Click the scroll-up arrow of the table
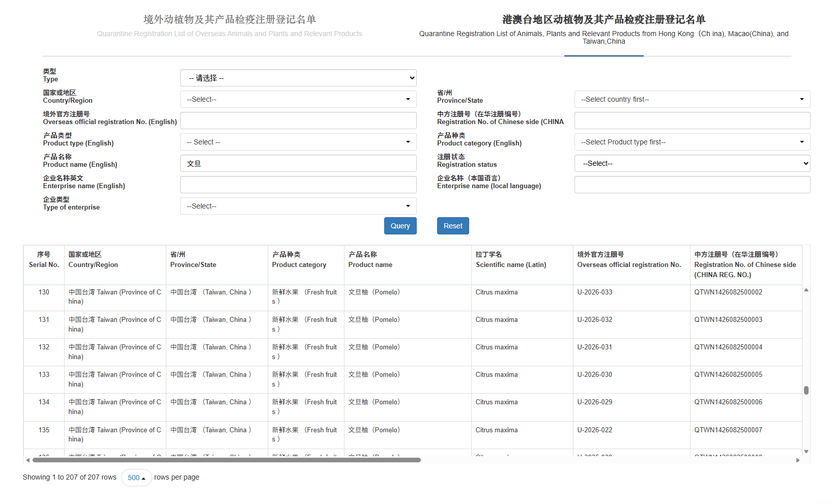833x504 pixels. coord(806,290)
